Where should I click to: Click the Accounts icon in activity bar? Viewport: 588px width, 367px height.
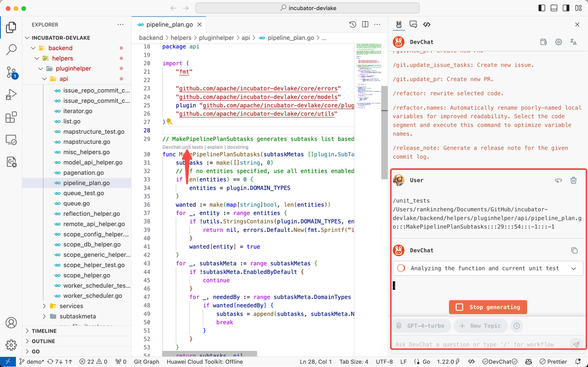coord(11,323)
